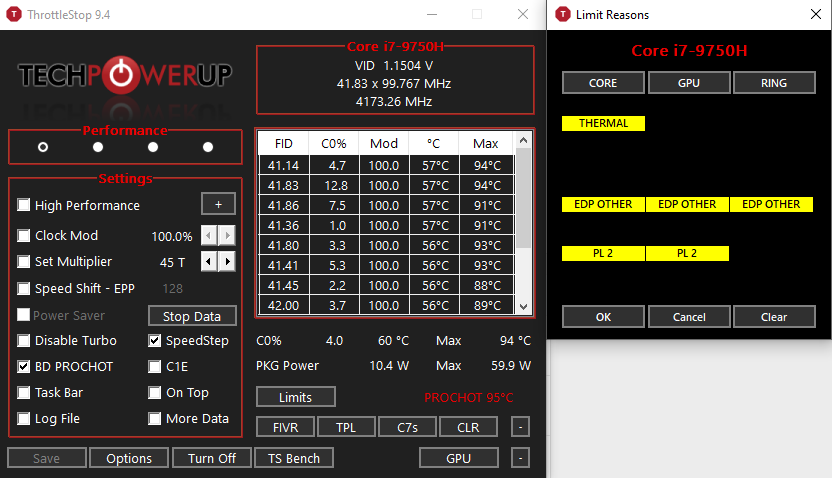Tick the Set Multiplier checkbox
This screenshot has height=478, width=832.
pyautogui.click(x=23, y=261)
